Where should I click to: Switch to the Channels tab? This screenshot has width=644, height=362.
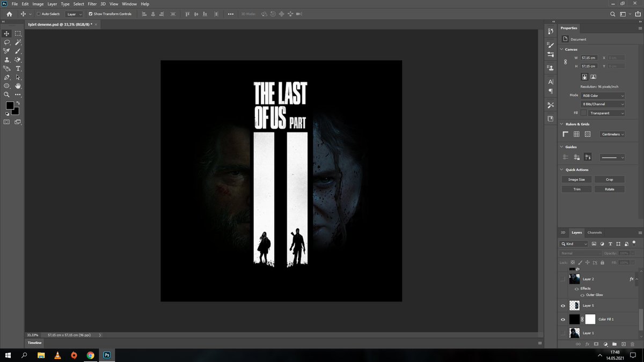click(595, 232)
